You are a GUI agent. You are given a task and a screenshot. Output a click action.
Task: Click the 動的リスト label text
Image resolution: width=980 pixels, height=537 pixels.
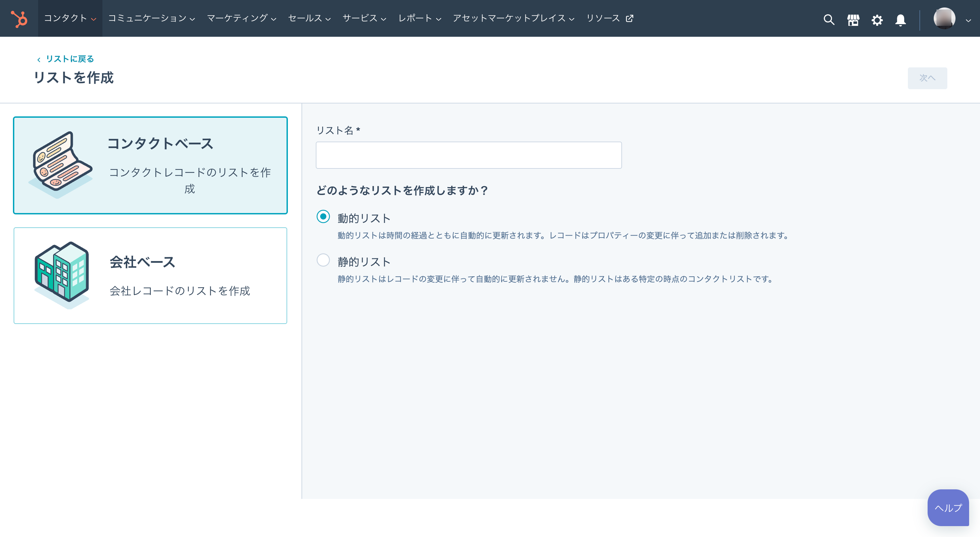pyautogui.click(x=364, y=218)
